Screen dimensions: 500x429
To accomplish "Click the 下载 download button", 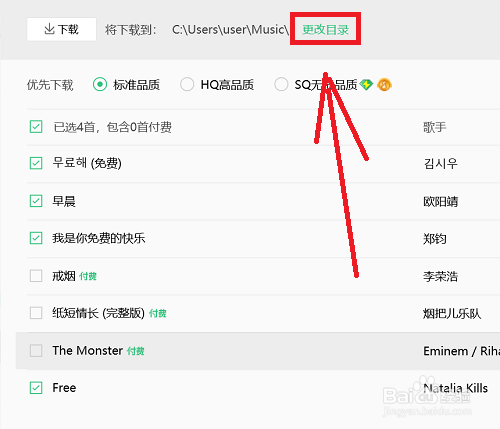I will (x=62, y=29).
